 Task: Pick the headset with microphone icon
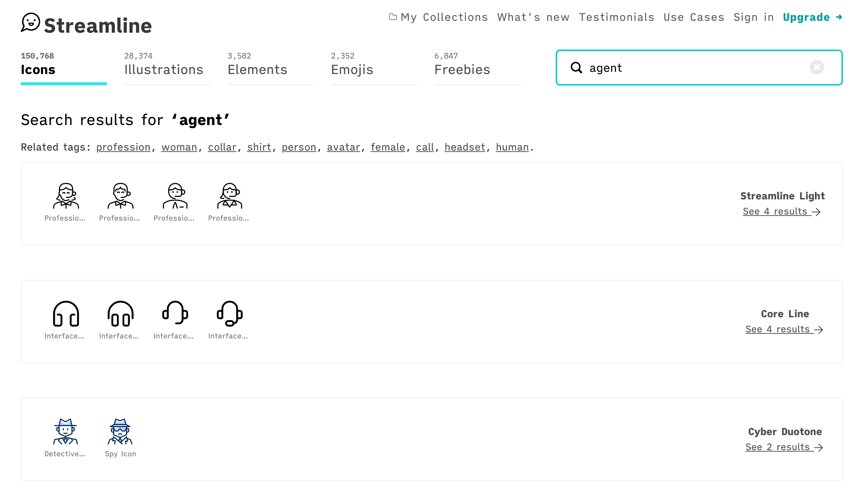tap(229, 314)
